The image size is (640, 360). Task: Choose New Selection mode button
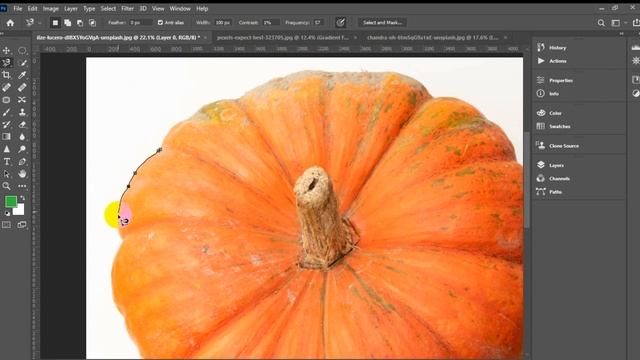[x=55, y=23]
